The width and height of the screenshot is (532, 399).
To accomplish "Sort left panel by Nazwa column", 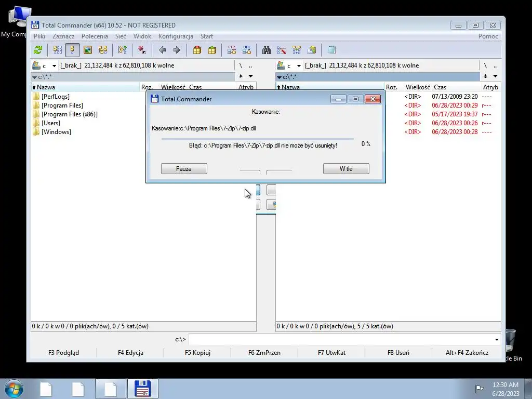I will (86, 87).
